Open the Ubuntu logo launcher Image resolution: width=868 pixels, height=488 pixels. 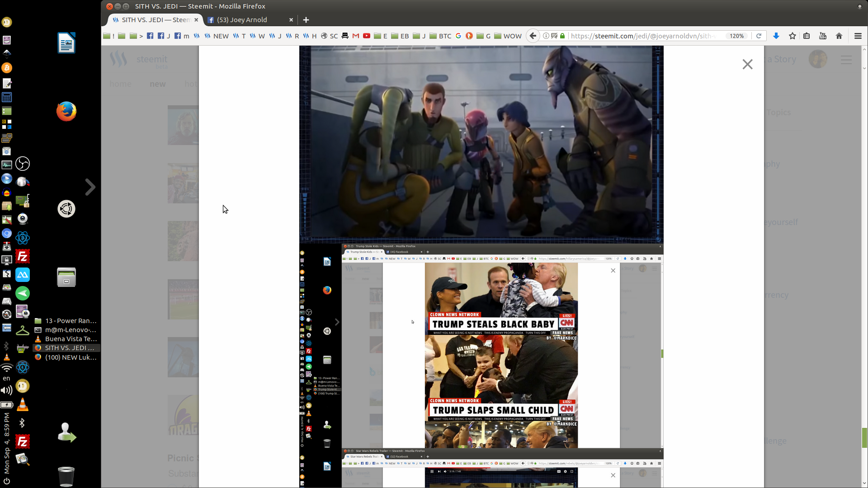[66, 209]
